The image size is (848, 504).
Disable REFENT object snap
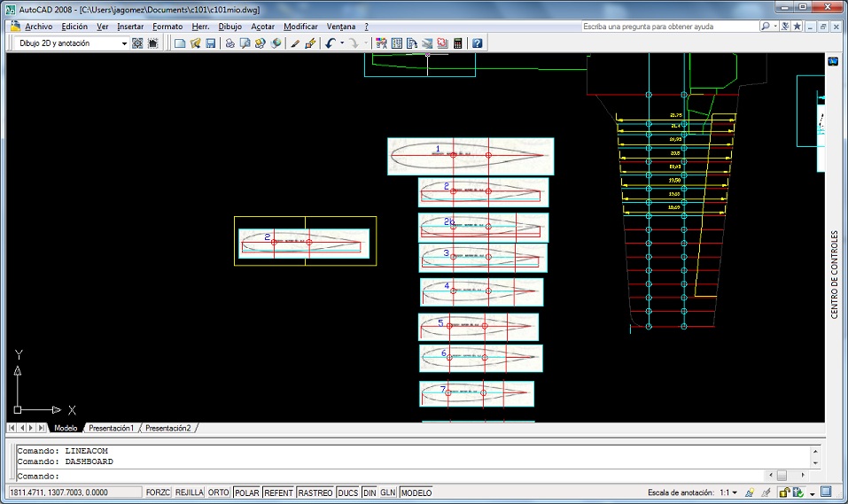pyautogui.click(x=278, y=492)
